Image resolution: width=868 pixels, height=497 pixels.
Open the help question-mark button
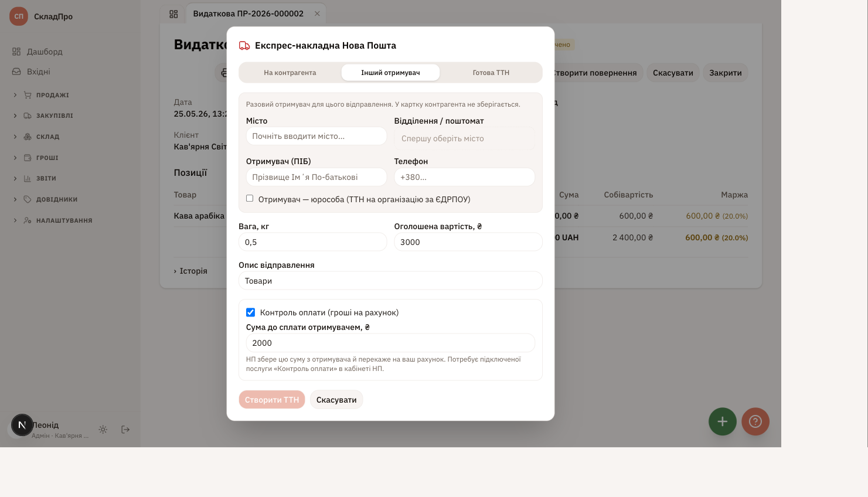(755, 421)
